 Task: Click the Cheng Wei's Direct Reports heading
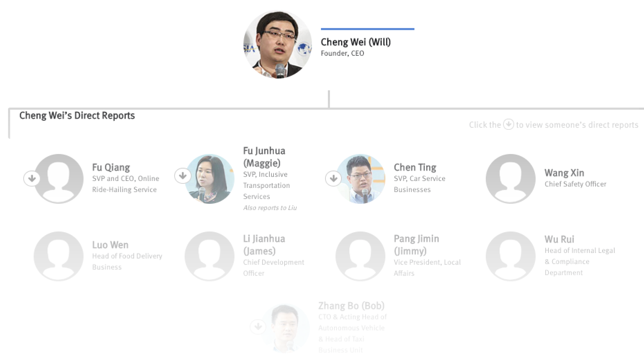[77, 116]
